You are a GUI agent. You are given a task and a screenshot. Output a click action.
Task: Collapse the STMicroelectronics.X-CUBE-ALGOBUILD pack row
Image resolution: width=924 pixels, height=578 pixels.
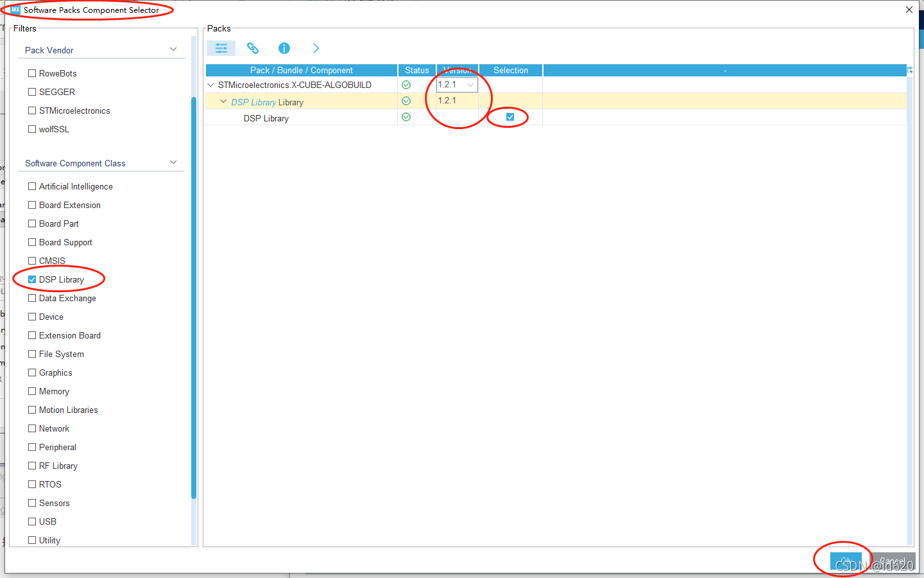point(210,85)
